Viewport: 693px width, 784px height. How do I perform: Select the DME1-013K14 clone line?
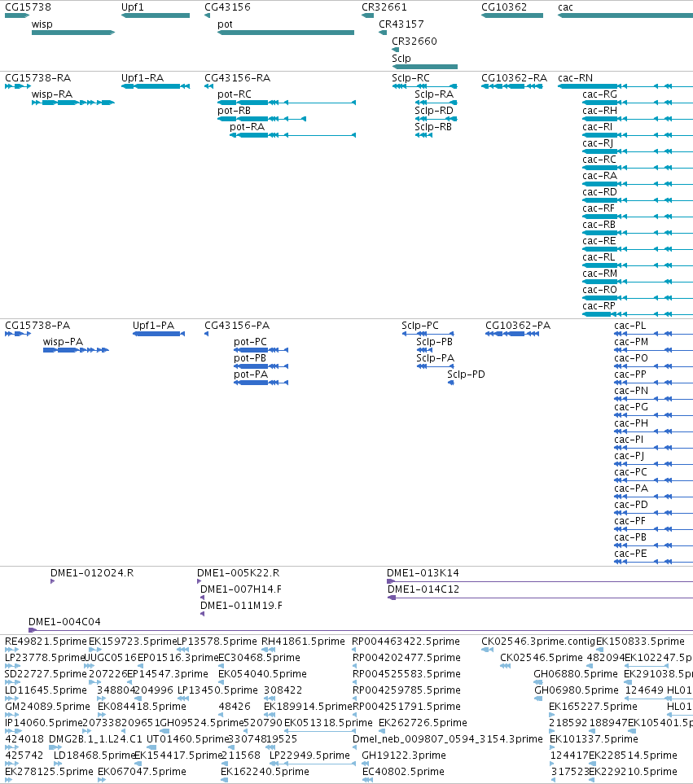tap(540, 581)
